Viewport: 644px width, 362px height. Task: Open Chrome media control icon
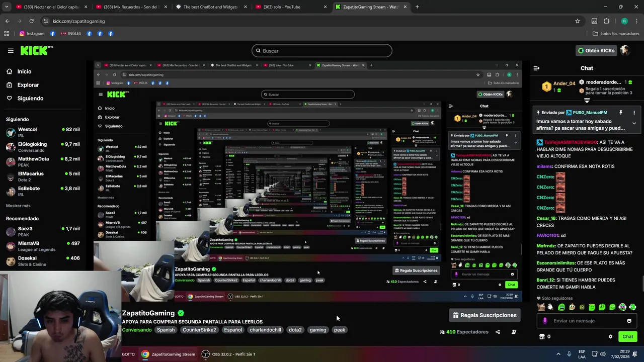[x=594, y=21]
